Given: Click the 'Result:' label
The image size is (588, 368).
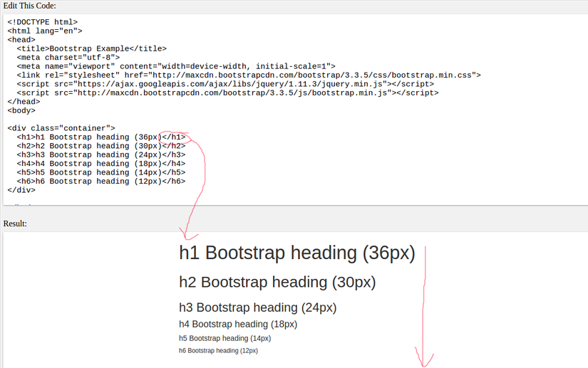Looking at the screenshot, I should pos(15,224).
